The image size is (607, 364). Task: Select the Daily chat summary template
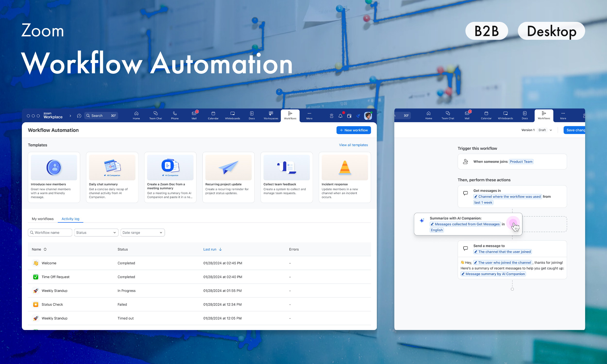pyautogui.click(x=112, y=177)
